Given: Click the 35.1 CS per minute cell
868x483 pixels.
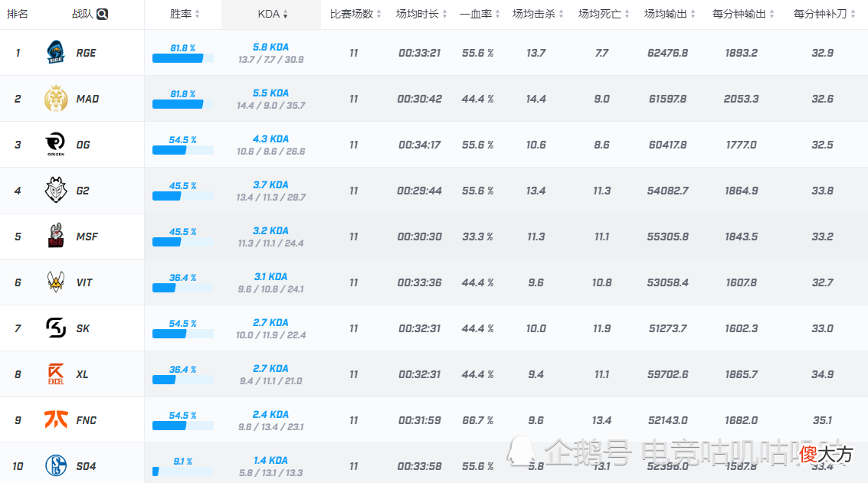Looking at the screenshot, I should click(823, 420).
